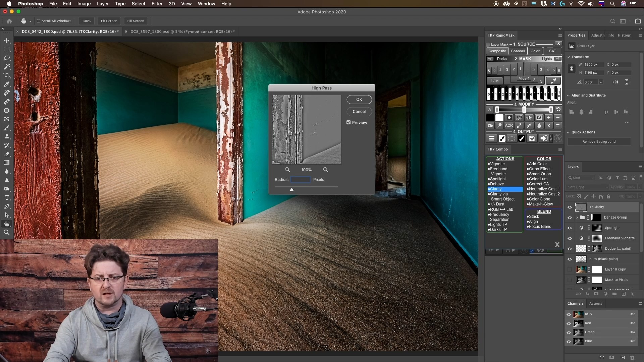Select the Clone Stamp tool
Screen dimensions: 644x362
(7, 137)
